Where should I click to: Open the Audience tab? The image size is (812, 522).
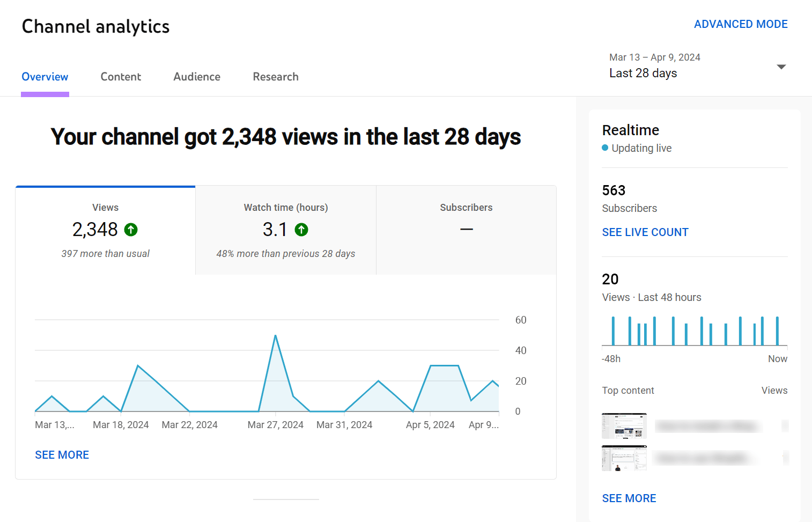tap(196, 77)
